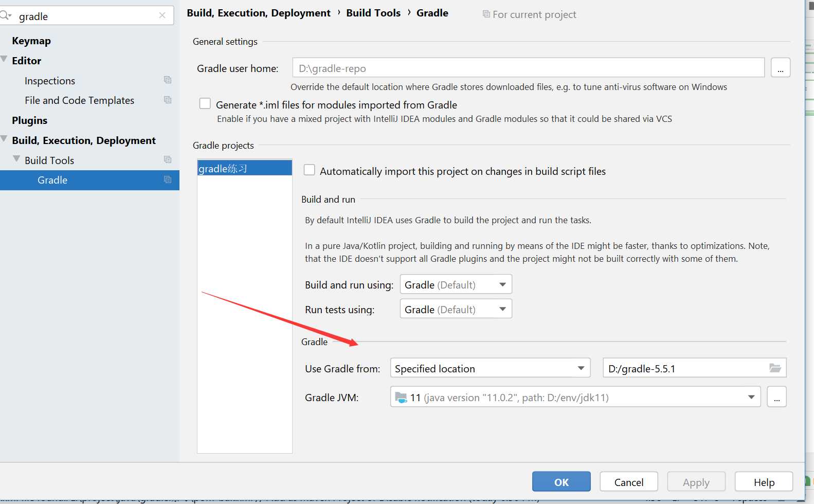The height and width of the screenshot is (504, 814).
Task: Focus the Gradle user home field
Action: pos(529,68)
